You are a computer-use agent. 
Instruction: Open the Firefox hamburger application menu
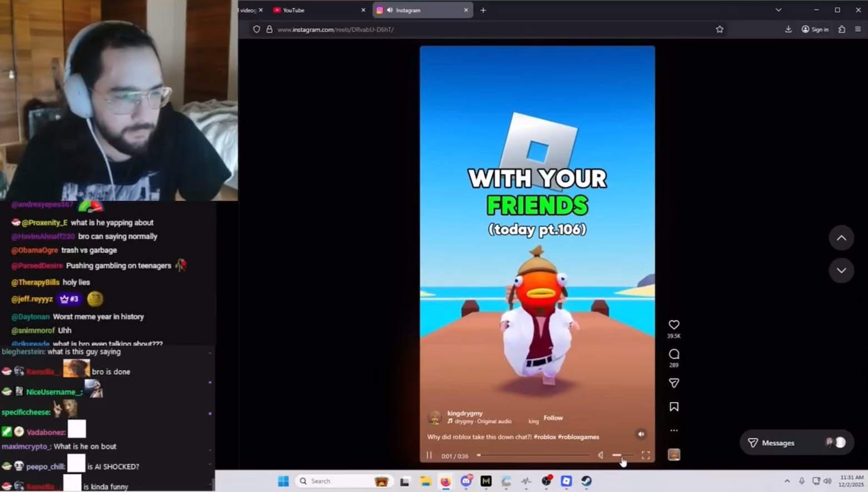[x=858, y=29]
